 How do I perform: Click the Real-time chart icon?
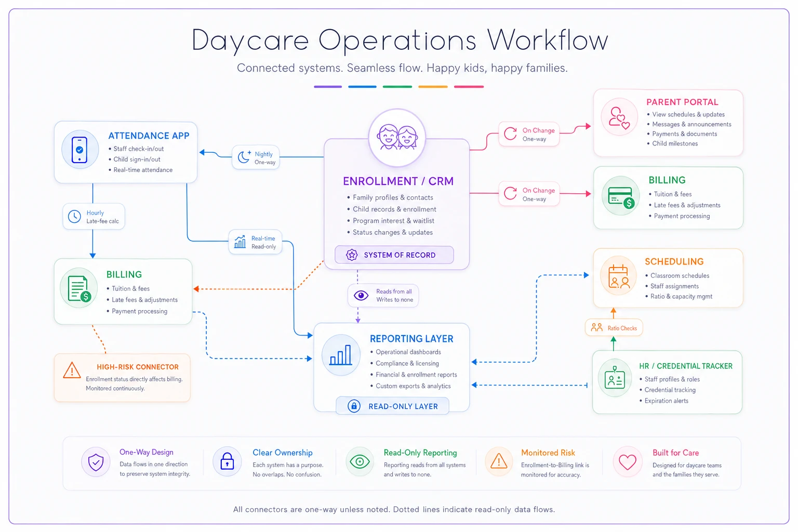[x=240, y=242]
